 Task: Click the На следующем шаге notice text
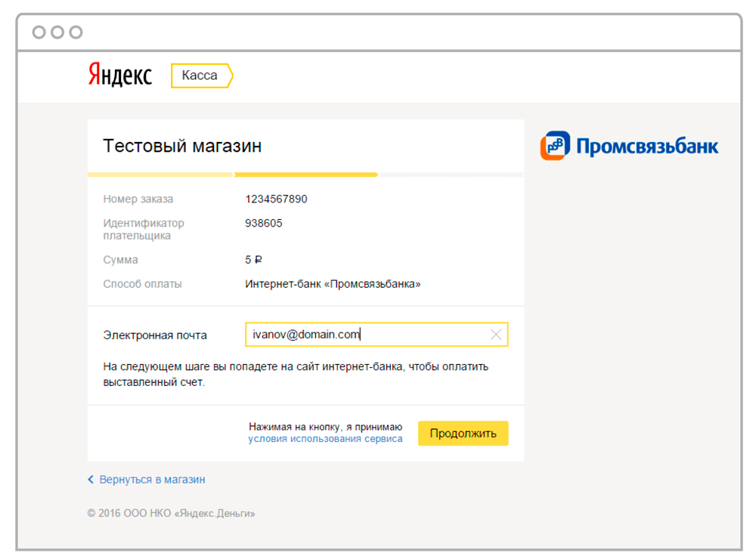pyautogui.click(x=296, y=375)
